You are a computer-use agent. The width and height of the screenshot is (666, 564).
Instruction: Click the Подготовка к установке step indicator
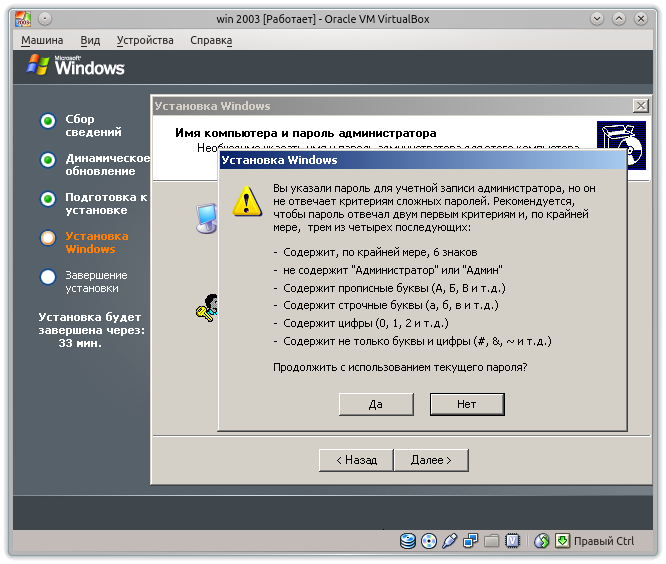pyautogui.click(x=48, y=199)
